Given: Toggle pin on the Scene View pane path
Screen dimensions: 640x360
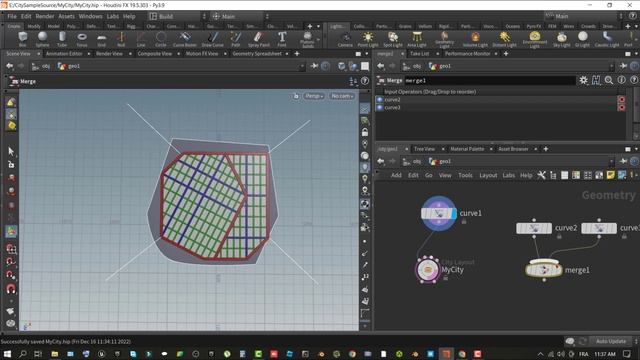Looking at the screenshot, I should pos(314,66).
